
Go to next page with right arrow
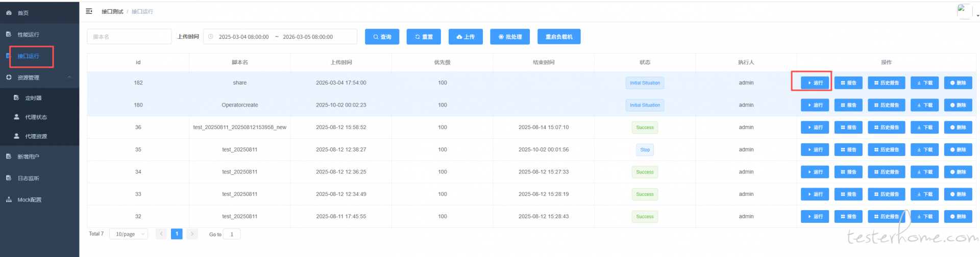pos(192,234)
